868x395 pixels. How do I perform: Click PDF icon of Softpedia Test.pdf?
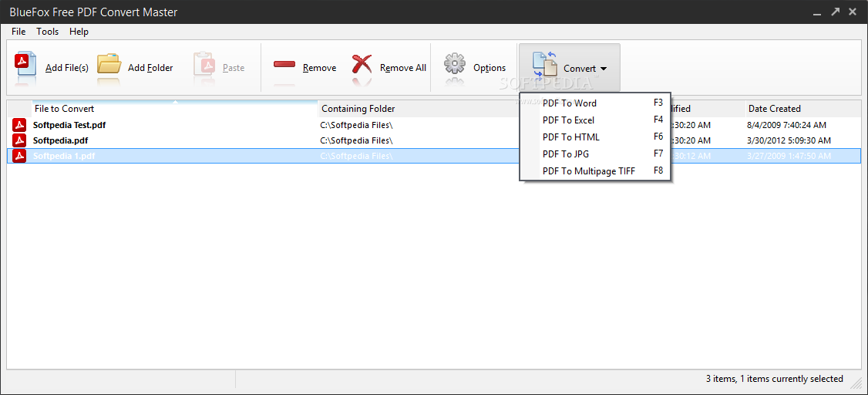19,125
